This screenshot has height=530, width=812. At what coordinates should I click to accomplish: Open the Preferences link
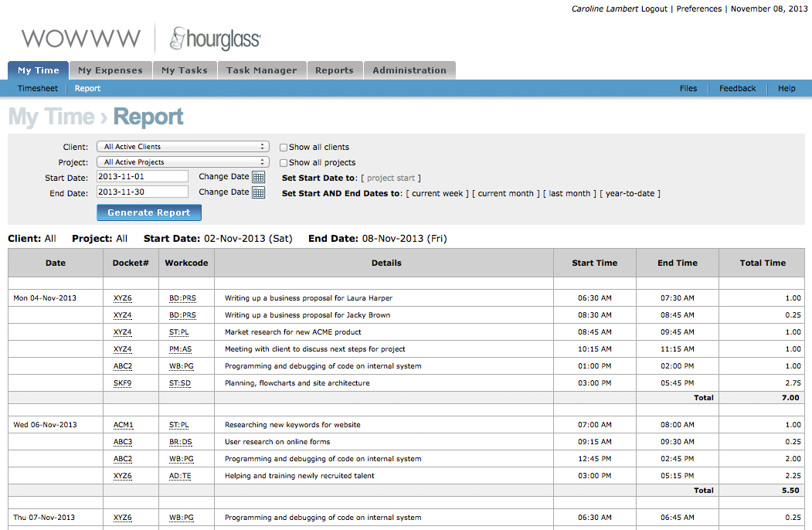pyautogui.click(x=698, y=8)
